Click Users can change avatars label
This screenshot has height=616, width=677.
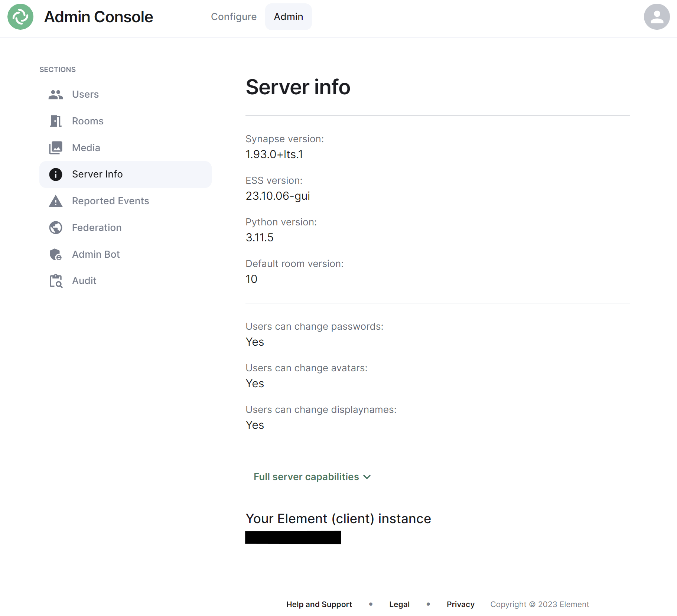tap(306, 368)
